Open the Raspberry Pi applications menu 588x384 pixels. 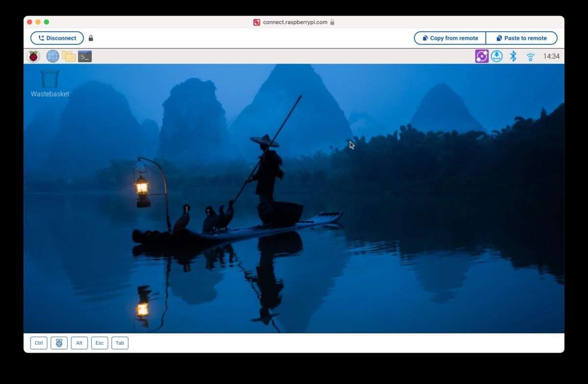tap(33, 56)
